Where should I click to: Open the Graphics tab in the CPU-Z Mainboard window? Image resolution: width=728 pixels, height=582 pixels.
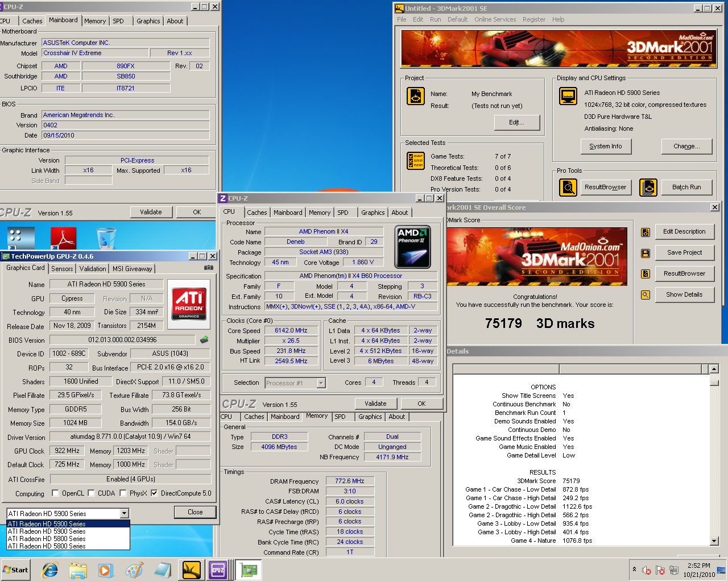[x=148, y=21]
